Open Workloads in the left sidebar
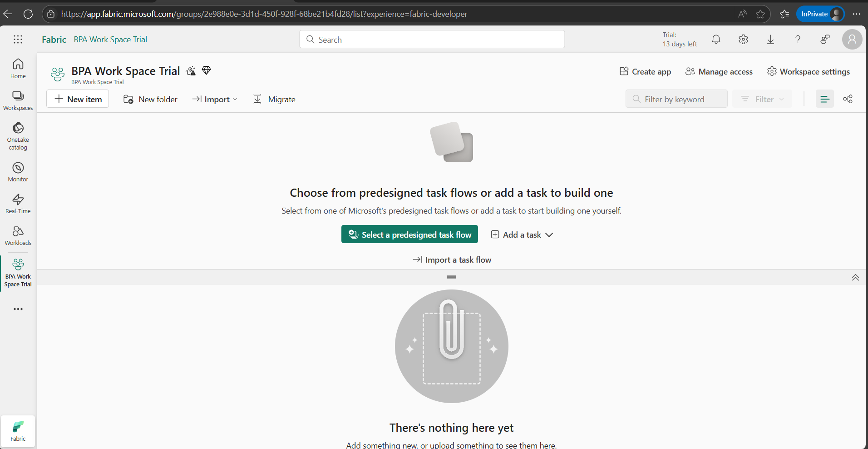 (18, 236)
